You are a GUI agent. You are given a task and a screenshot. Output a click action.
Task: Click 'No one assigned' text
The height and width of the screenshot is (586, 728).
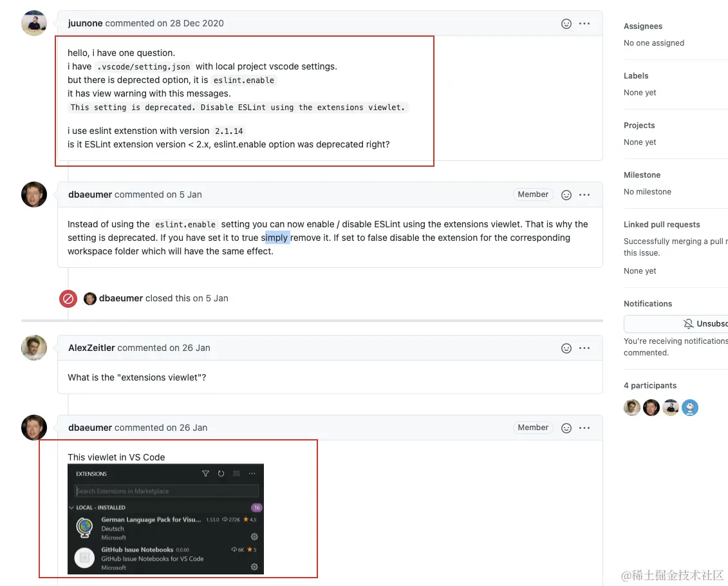(x=654, y=43)
